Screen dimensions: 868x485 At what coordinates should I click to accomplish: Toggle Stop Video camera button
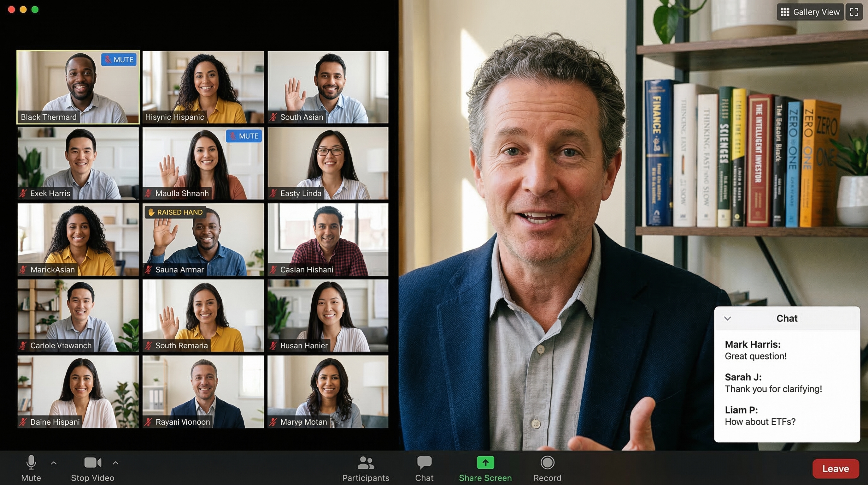coord(93,463)
